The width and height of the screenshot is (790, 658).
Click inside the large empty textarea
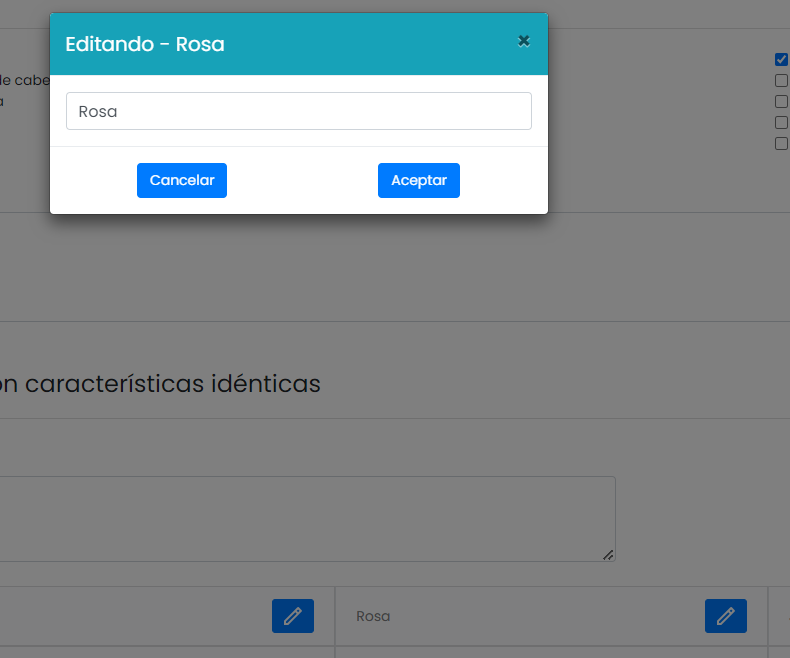pyautogui.click(x=300, y=518)
